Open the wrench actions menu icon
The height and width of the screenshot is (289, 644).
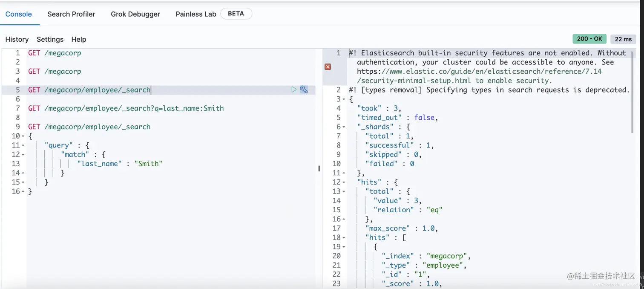tap(304, 90)
